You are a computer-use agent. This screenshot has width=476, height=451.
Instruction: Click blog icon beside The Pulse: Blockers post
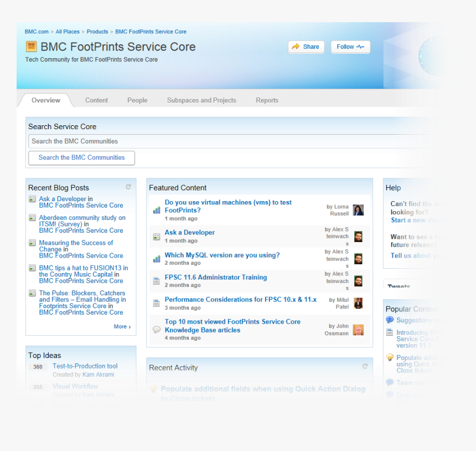[32, 293]
